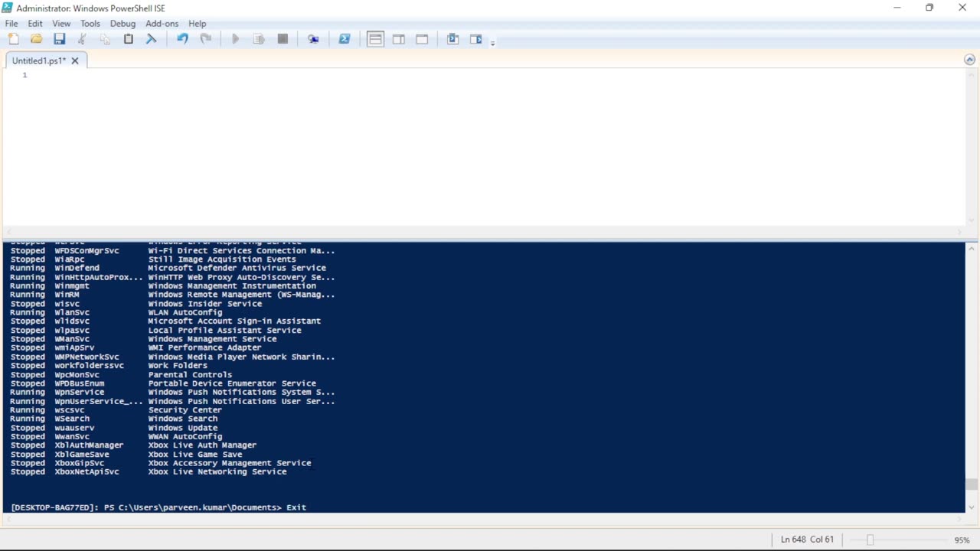Open the Help menu
The height and width of the screenshot is (551, 980).
point(198,24)
